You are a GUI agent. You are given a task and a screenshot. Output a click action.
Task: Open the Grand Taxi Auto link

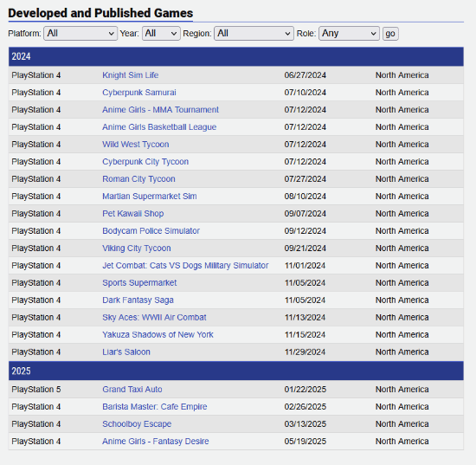click(132, 390)
